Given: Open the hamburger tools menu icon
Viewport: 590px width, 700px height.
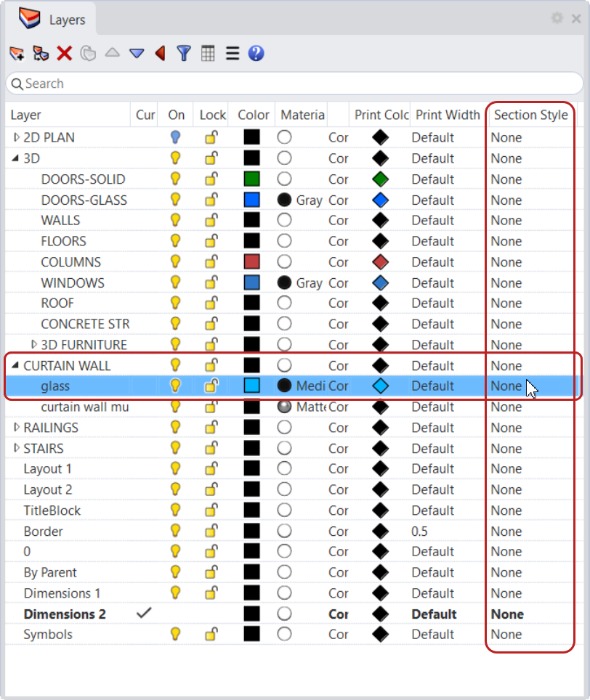Looking at the screenshot, I should click(x=233, y=53).
